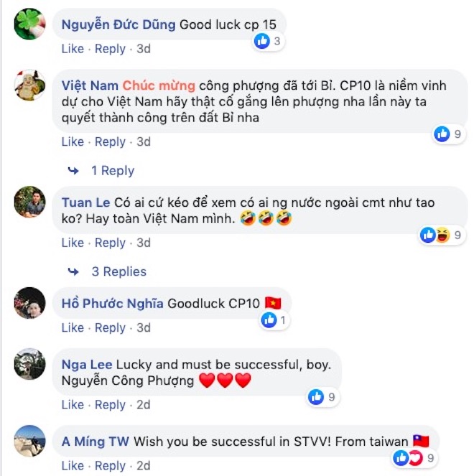Image resolution: width=474 pixels, height=476 pixels.
Task: Like Nguyễn Đức Dũng's comment
Action: point(73,49)
